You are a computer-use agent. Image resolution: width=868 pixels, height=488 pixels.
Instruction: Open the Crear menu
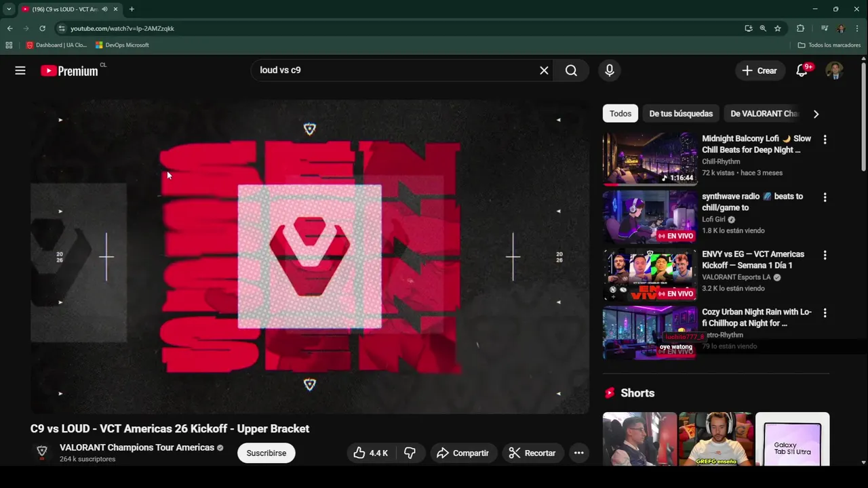coord(759,70)
